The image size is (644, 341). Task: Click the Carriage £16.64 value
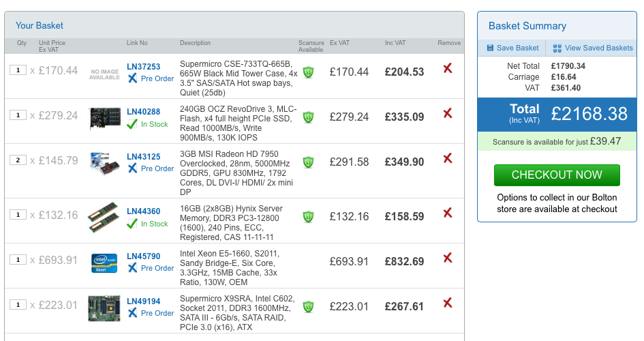coord(564,77)
